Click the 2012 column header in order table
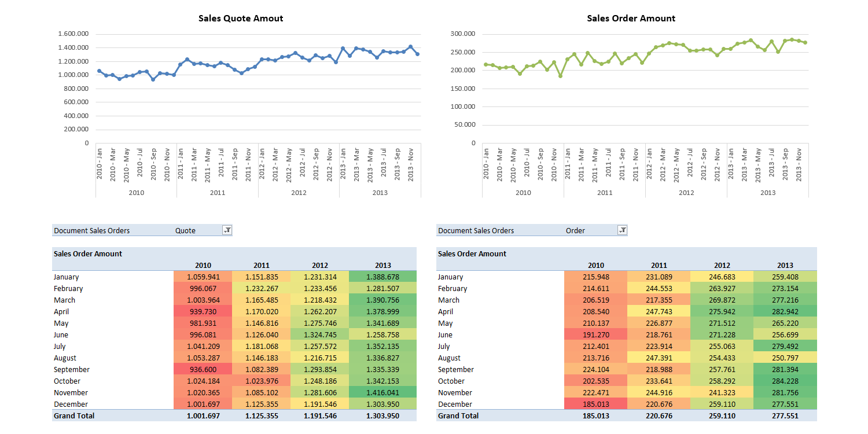The height and width of the screenshot is (434, 868). (x=722, y=265)
